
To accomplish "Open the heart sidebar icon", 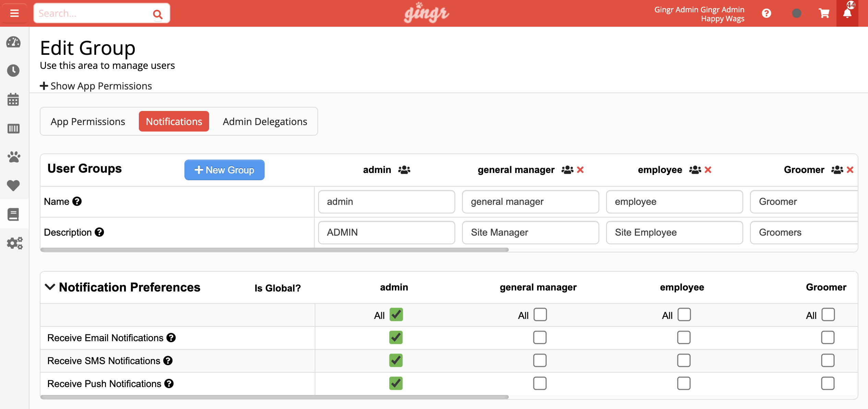I will (13, 185).
